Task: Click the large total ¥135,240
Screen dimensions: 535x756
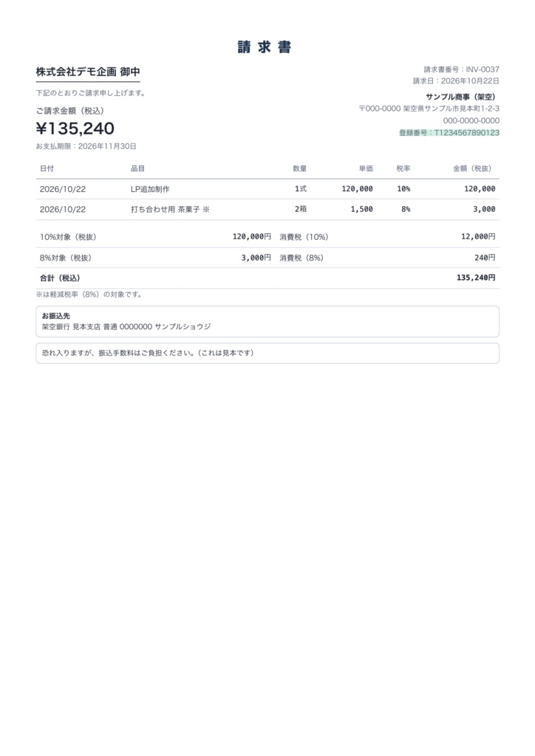Action: tap(75, 128)
